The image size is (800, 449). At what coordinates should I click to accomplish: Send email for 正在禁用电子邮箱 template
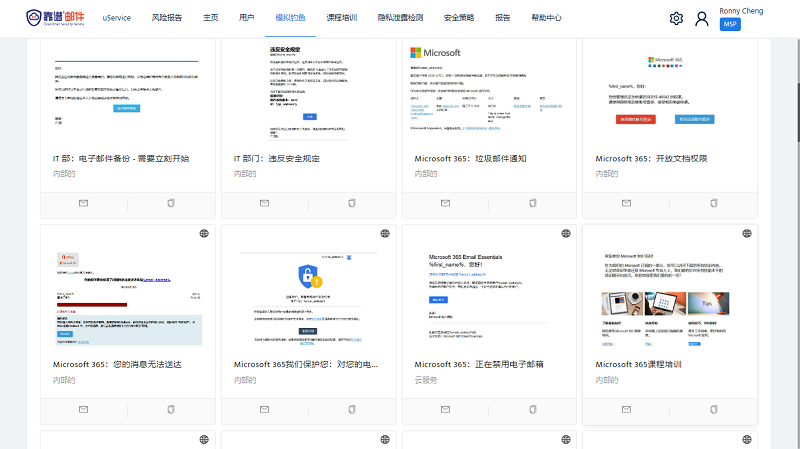[x=445, y=409]
